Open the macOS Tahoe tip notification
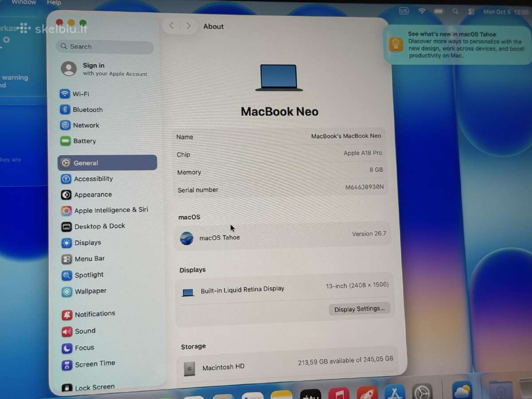The height and width of the screenshot is (399, 532). (458, 45)
